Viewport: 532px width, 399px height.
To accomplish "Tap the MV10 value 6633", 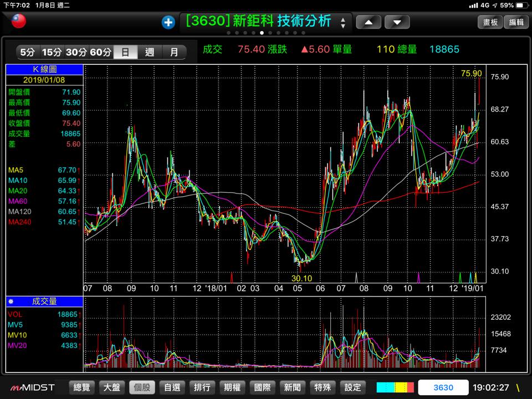I will (x=69, y=335).
